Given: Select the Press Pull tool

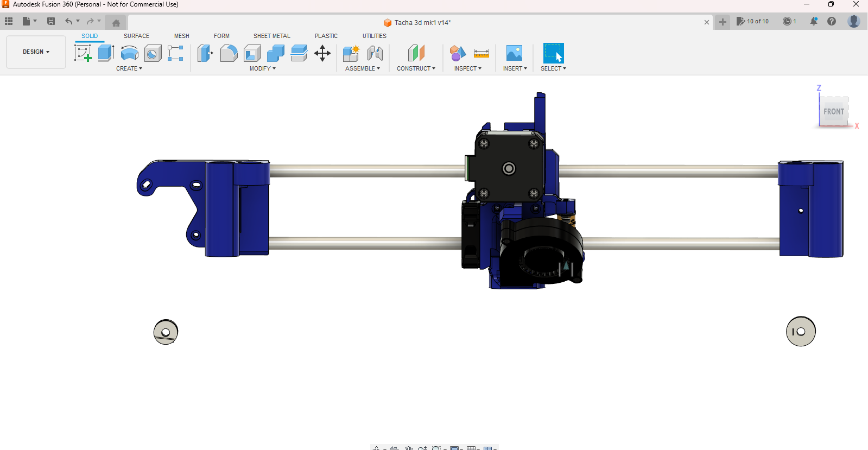Looking at the screenshot, I should point(205,53).
